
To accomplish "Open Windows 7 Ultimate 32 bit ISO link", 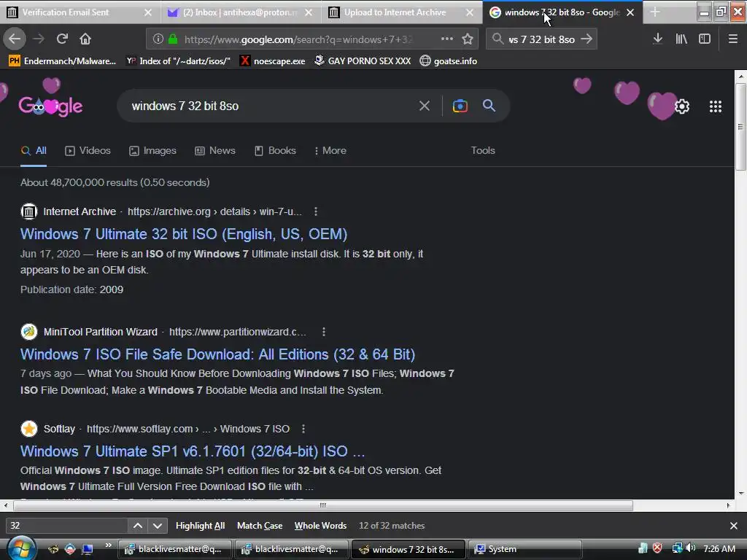I will (x=183, y=234).
